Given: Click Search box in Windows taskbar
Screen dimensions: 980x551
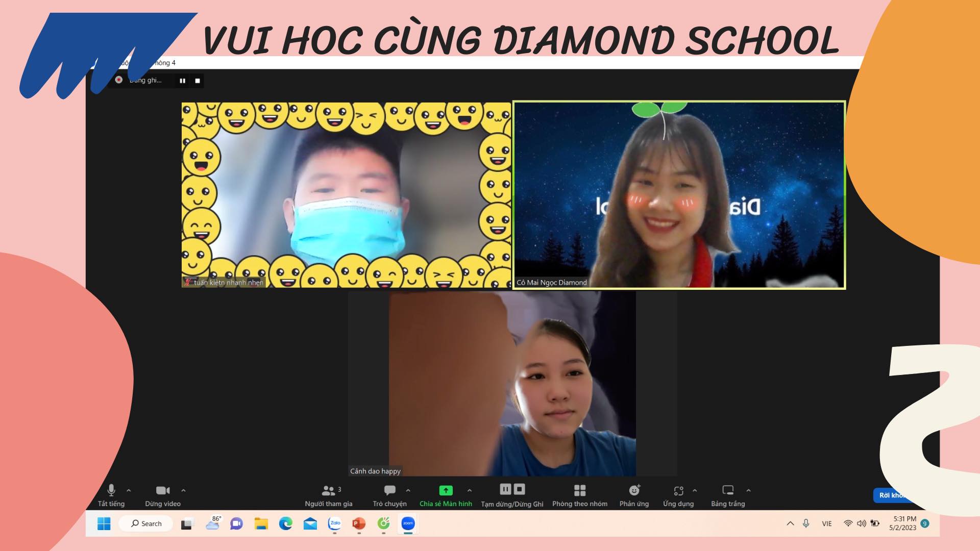Looking at the screenshot, I should click(x=146, y=523).
